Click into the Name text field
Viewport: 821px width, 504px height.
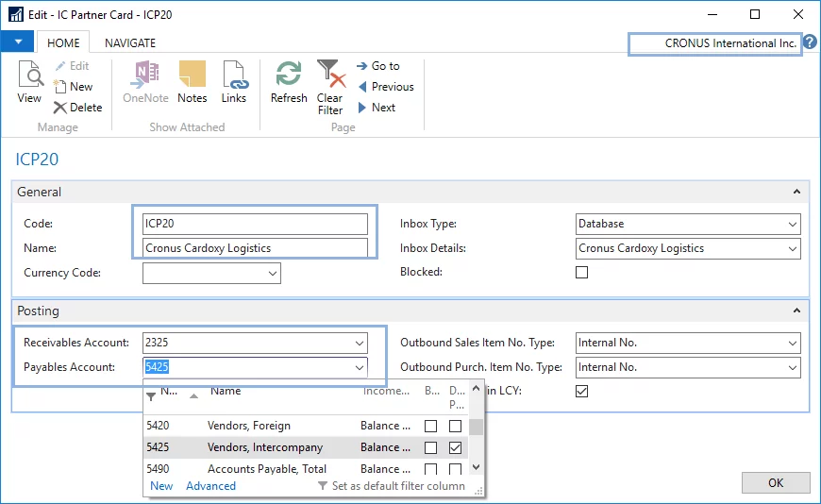coord(255,248)
